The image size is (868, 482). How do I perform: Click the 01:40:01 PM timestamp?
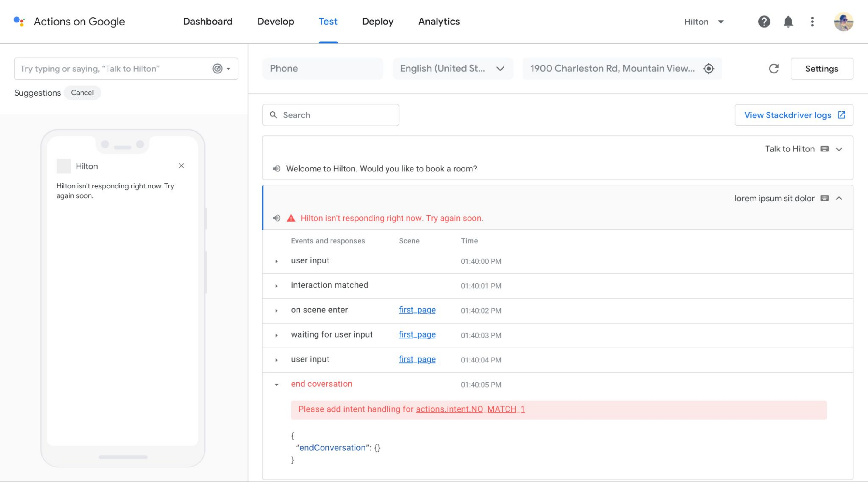click(481, 286)
